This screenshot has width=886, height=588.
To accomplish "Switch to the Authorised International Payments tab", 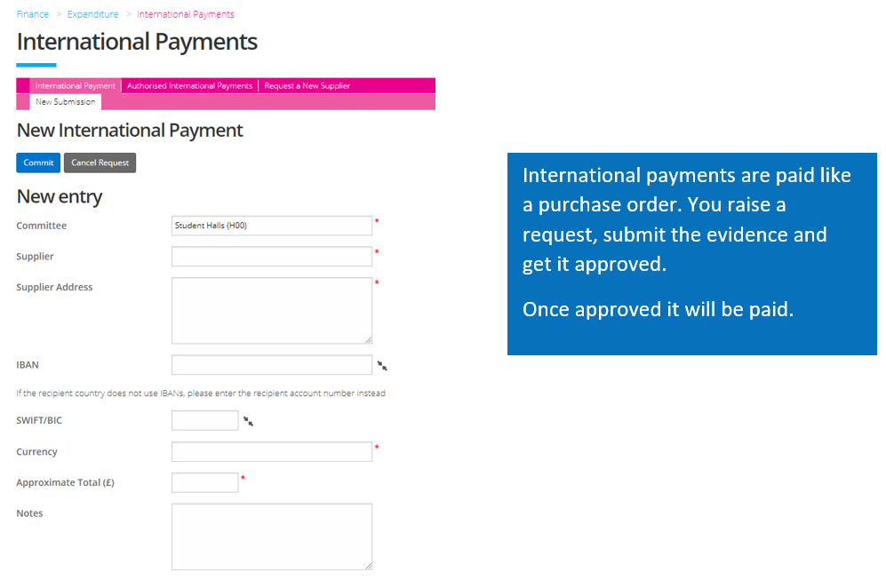I will (189, 85).
